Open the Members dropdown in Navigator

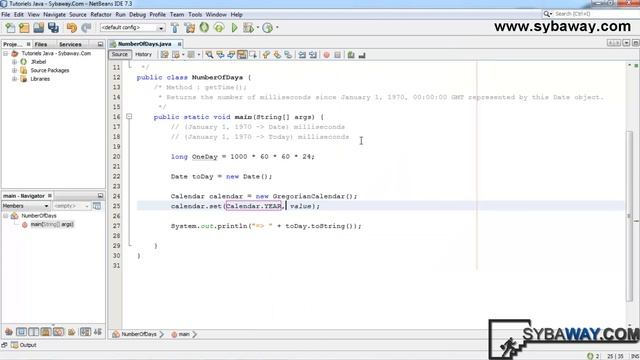click(26, 206)
